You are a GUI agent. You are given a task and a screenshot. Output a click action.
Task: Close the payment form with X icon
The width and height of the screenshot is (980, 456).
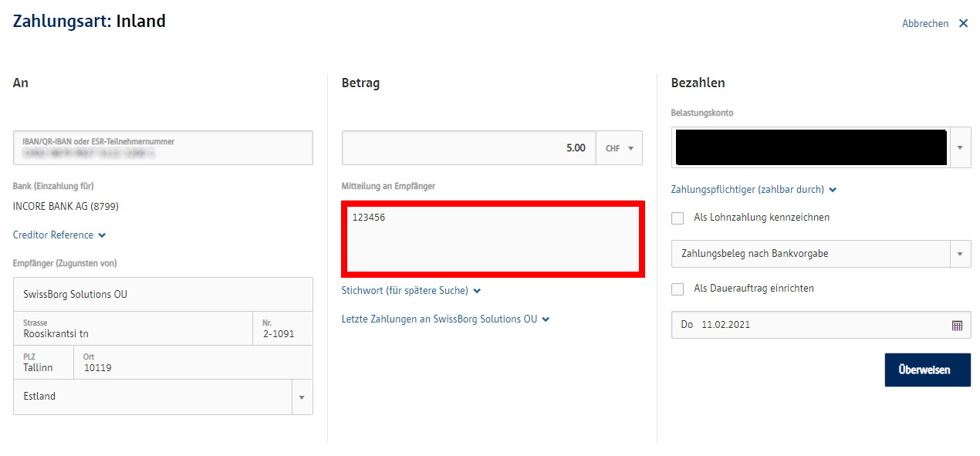click(963, 24)
